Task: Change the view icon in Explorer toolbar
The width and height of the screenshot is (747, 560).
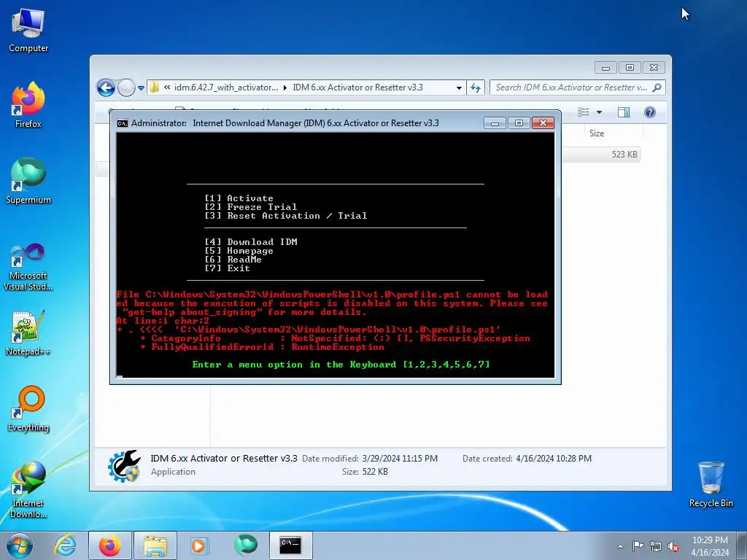Action: click(x=584, y=112)
